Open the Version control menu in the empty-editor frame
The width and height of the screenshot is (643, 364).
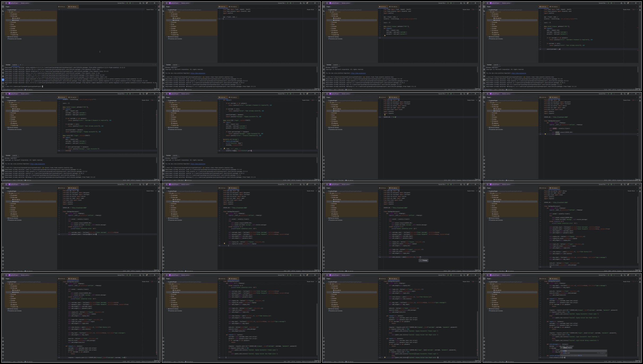coord(25,3)
